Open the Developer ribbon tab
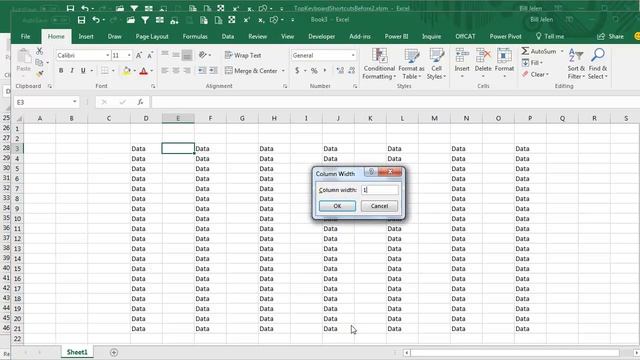Image resolution: width=640 pixels, height=360 pixels. pyautogui.click(x=322, y=36)
